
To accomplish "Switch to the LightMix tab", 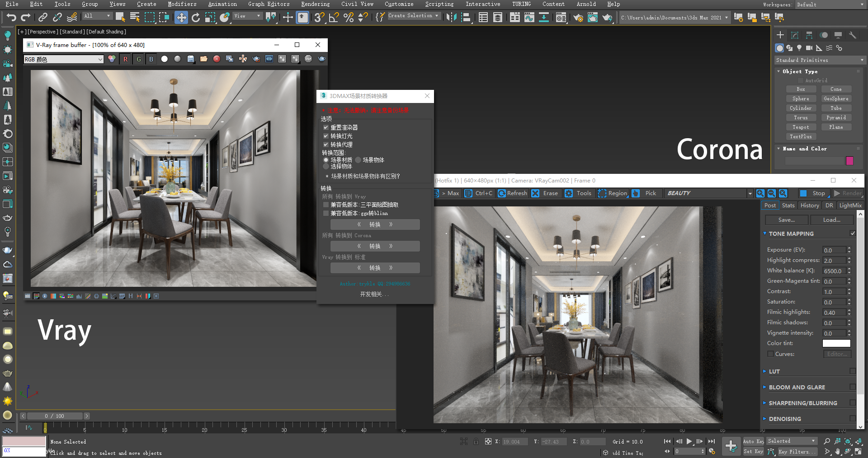I will click(x=850, y=206).
